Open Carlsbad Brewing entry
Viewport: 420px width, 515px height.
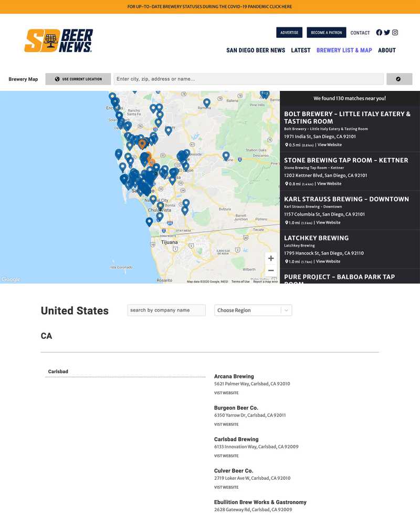tap(236, 439)
